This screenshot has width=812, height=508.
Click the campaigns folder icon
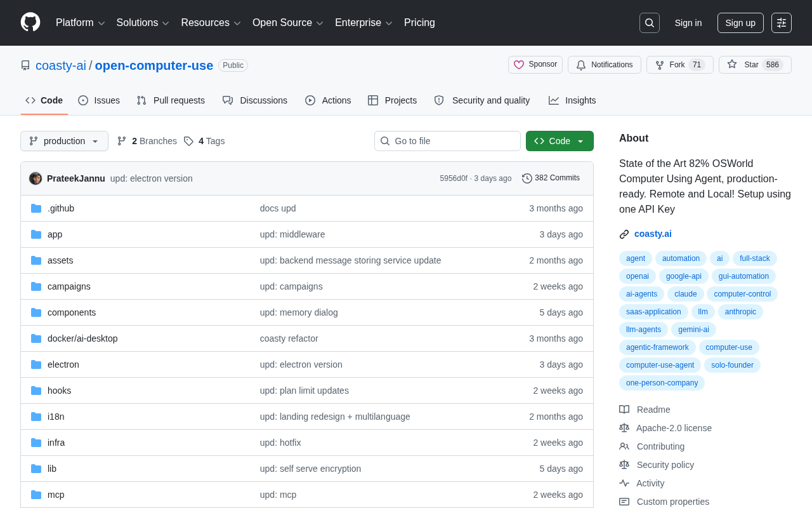point(36,286)
